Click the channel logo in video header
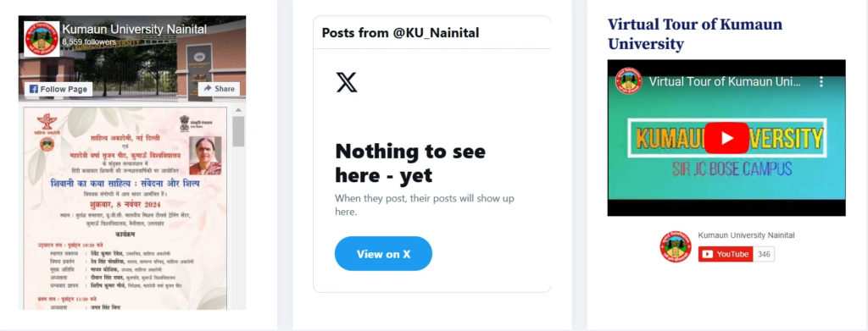This screenshot has width=868, height=331. tap(628, 81)
